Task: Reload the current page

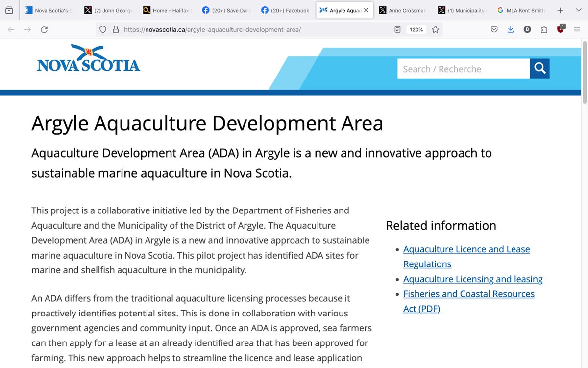Action: coord(44,29)
